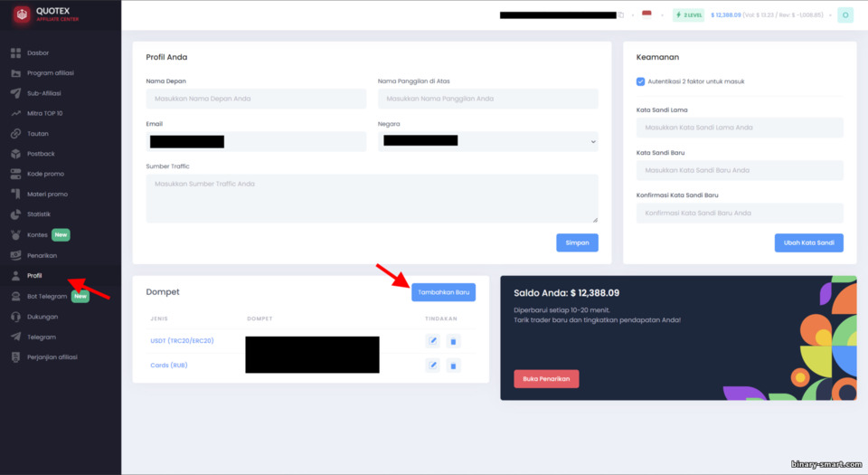Image resolution: width=868 pixels, height=475 pixels.
Task: Open Kode promo in the sidebar
Action: [45, 174]
